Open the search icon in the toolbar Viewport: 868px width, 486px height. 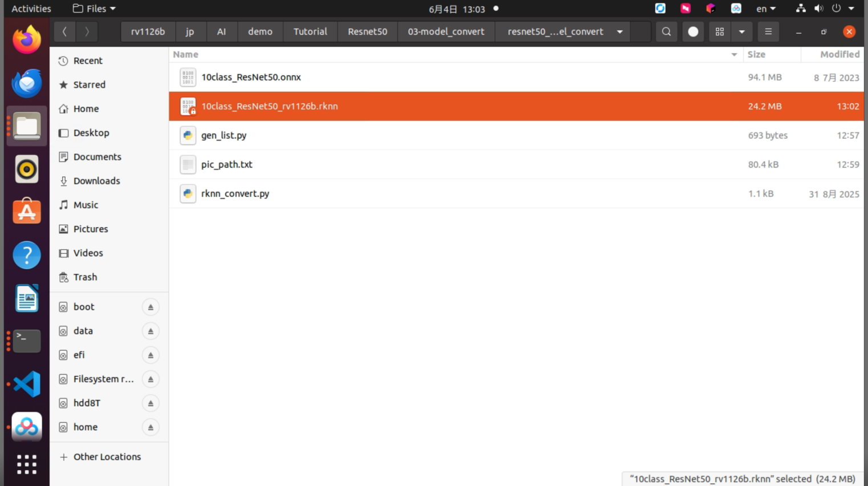tap(666, 32)
